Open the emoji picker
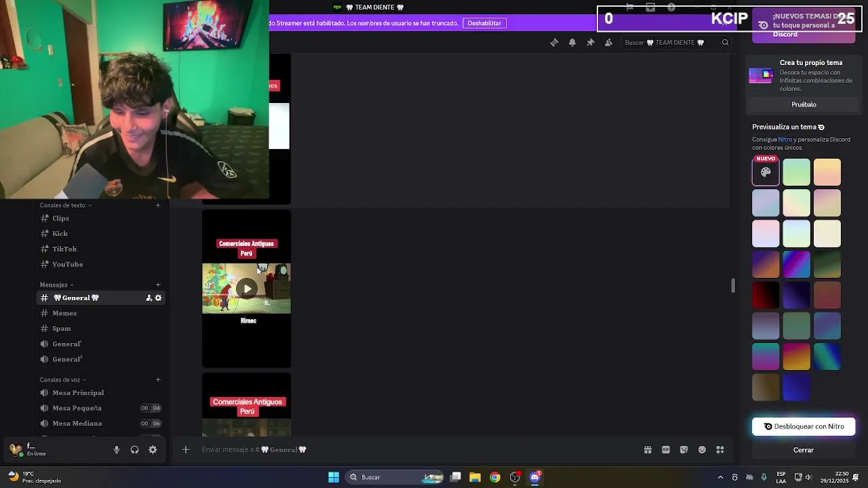 point(702,449)
